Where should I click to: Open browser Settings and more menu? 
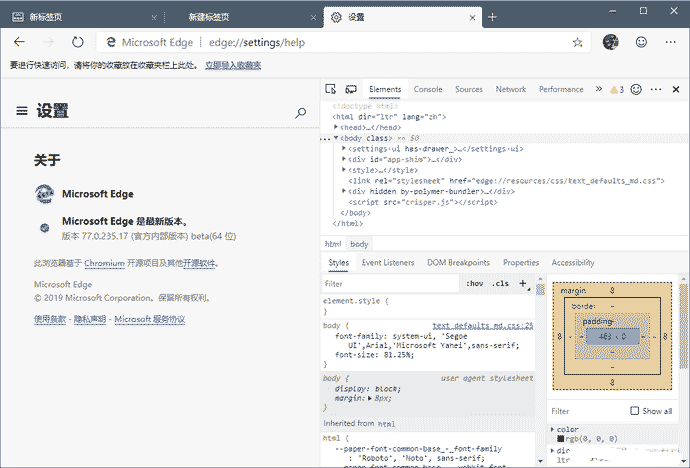(x=670, y=42)
